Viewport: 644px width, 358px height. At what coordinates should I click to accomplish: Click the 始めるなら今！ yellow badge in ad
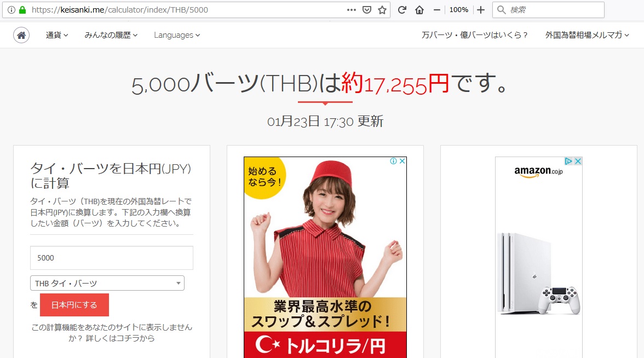pyautogui.click(x=264, y=177)
